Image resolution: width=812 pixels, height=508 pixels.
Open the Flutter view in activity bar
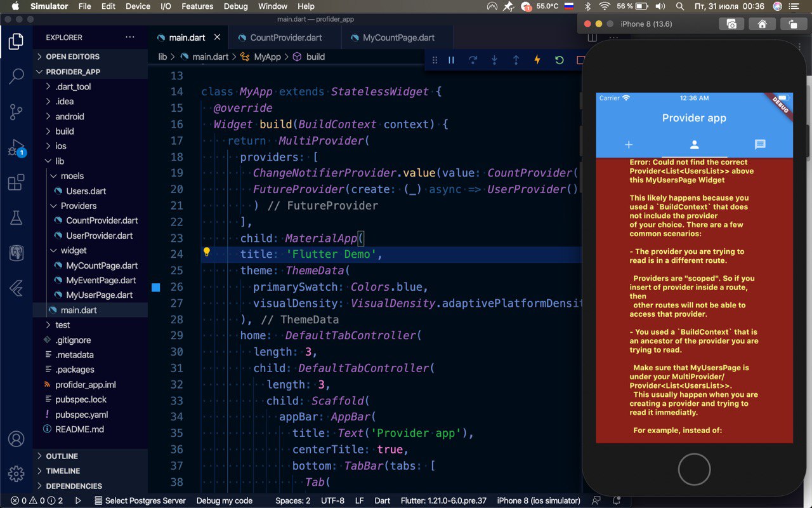coord(16,289)
